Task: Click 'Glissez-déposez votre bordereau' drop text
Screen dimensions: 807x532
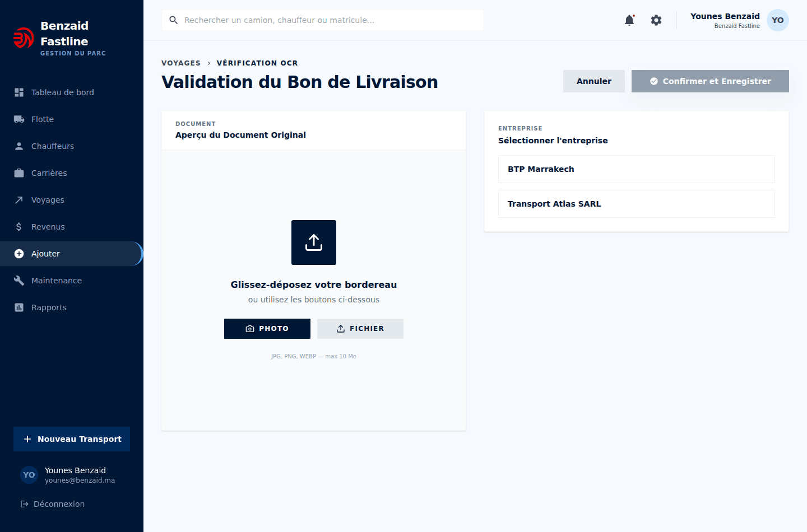Action: pos(314,284)
